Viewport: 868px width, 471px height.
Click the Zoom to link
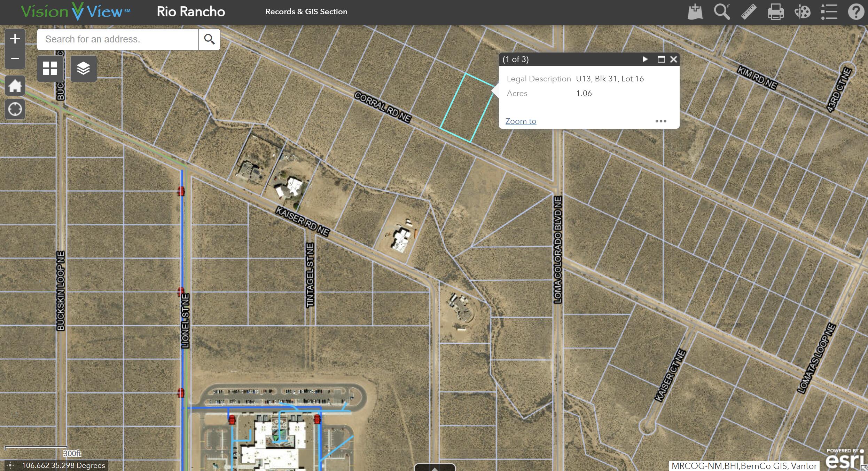click(521, 121)
